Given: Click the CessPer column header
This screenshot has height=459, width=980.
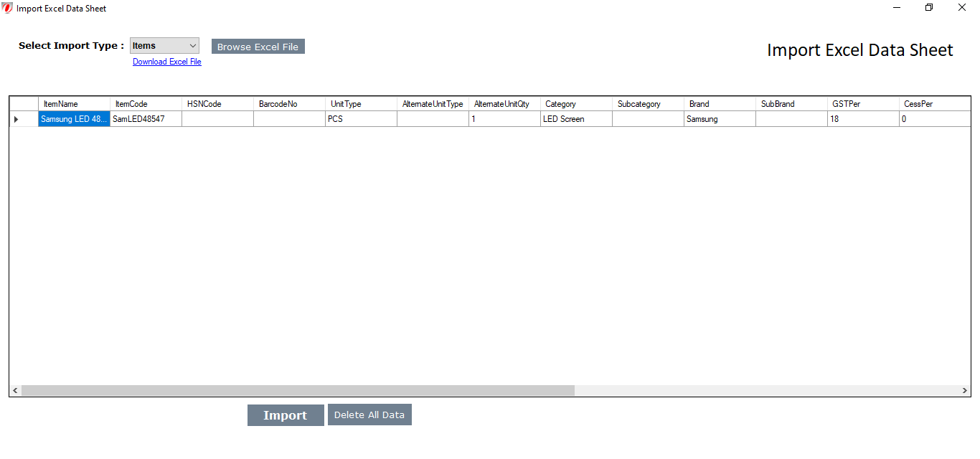Looking at the screenshot, I should 935,104.
